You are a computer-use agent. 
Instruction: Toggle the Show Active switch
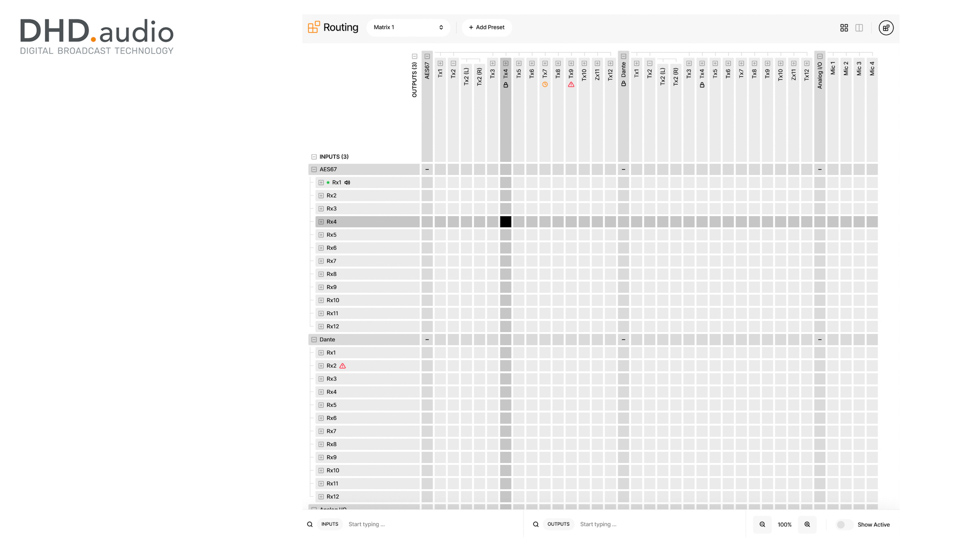click(843, 524)
